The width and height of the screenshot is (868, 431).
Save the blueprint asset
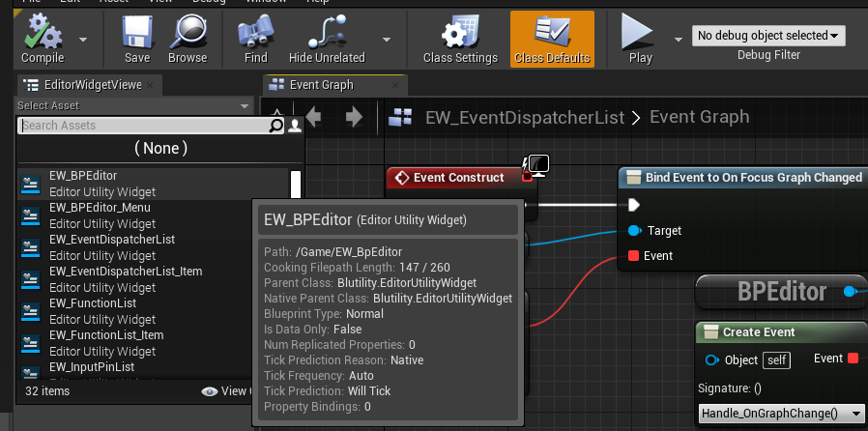pos(137,39)
